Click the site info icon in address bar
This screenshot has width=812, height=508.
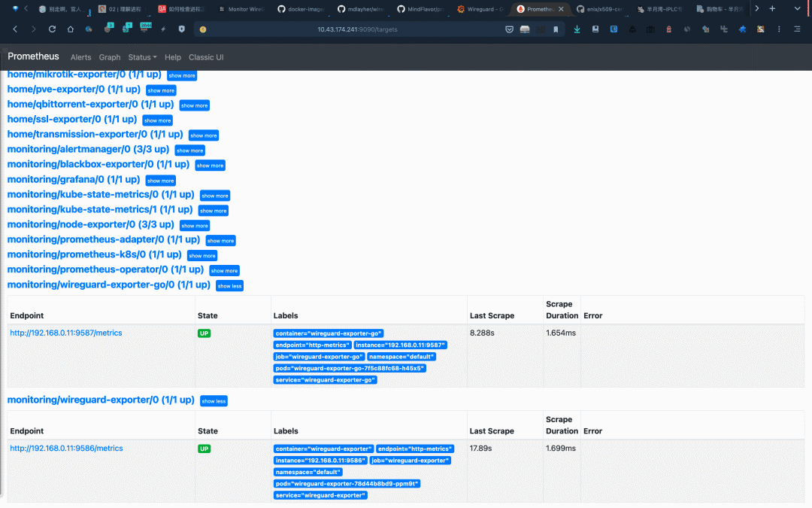203,29
